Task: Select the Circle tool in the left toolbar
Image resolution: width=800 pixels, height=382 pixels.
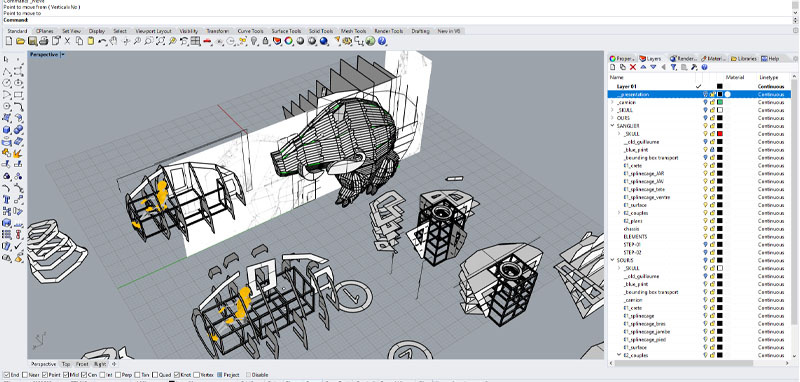Action: 7,83
